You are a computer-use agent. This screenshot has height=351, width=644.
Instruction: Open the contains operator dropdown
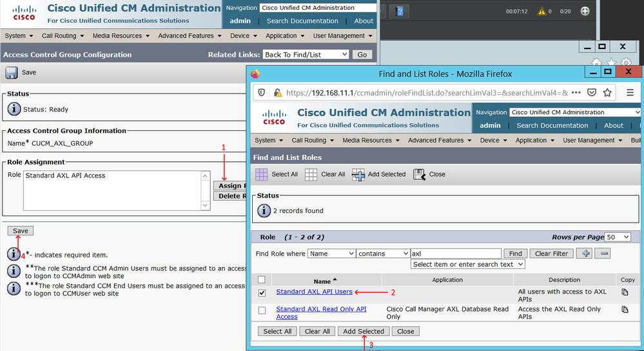point(382,254)
